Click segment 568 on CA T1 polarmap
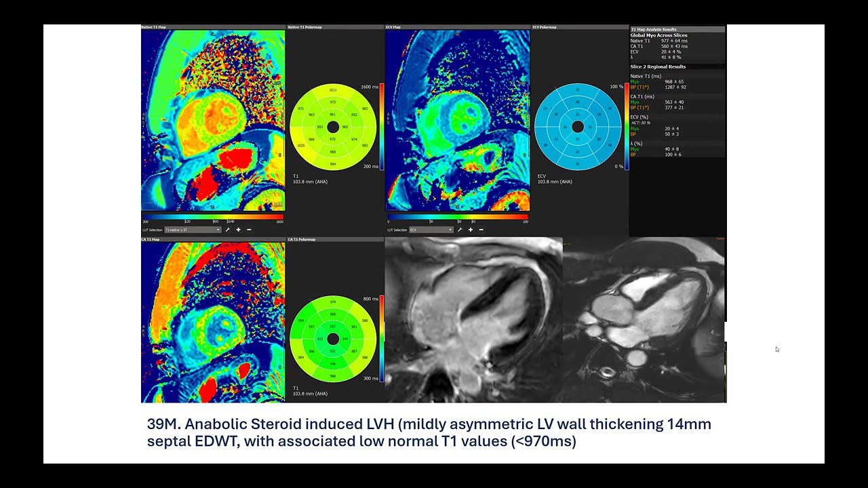868x488 pixels. 333,376
